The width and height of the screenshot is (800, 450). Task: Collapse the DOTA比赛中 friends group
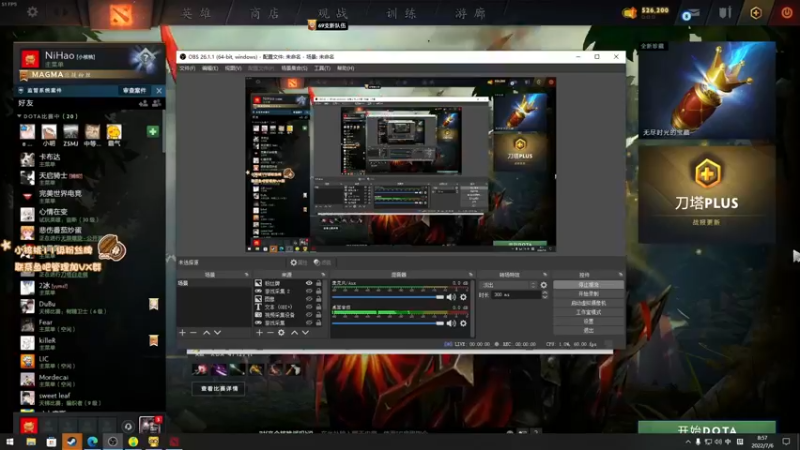coord(19,116)
